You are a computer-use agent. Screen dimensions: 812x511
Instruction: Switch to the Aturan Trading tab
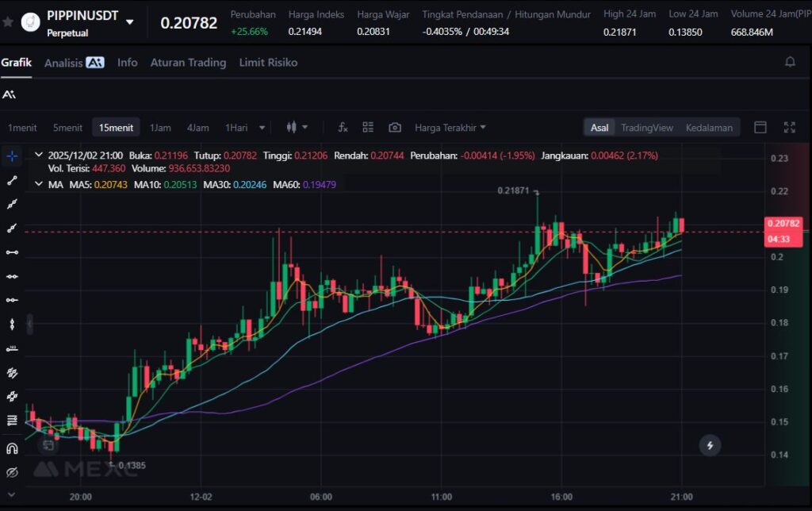tap(188, 63)
